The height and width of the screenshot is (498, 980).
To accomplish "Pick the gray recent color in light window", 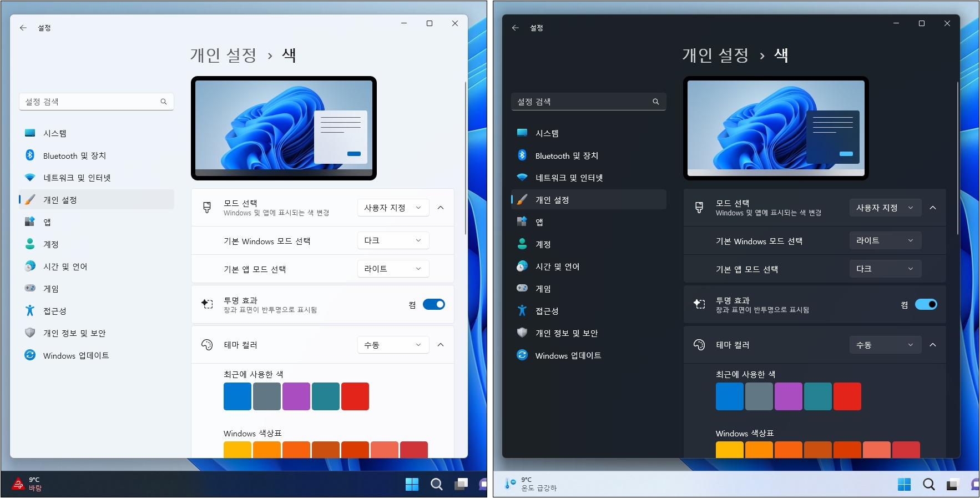I will [267, 396].
